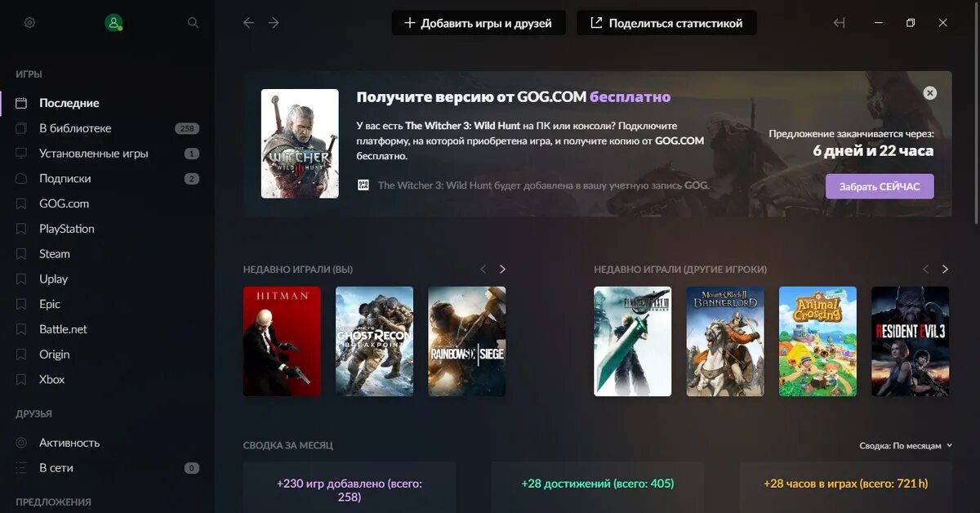Click the В сети count badge 0
980x513 pixels.
click(x=192, y=468)
